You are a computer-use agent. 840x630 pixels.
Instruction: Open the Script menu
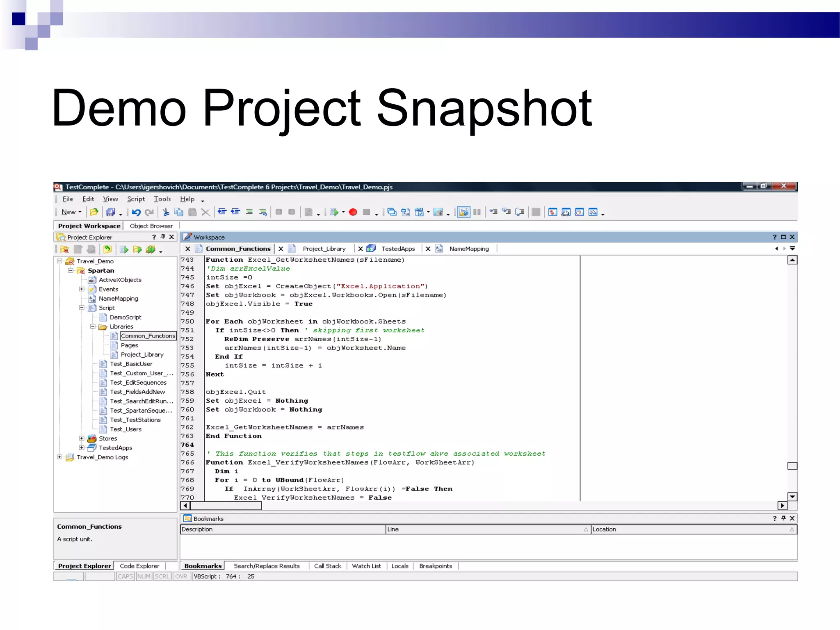click(136, 199)
